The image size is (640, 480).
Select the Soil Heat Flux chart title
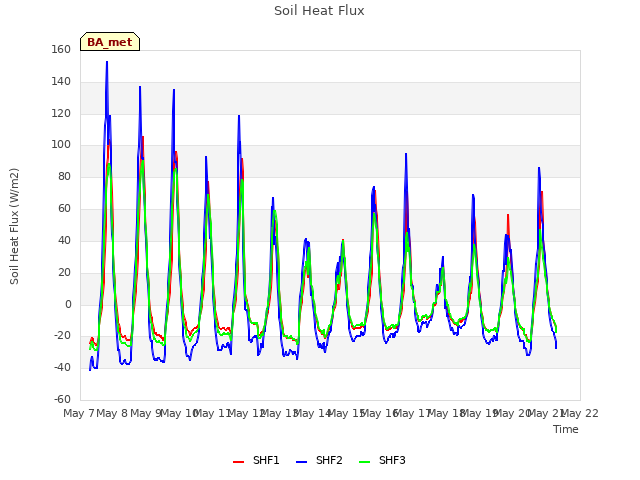(x=319, y=11)
